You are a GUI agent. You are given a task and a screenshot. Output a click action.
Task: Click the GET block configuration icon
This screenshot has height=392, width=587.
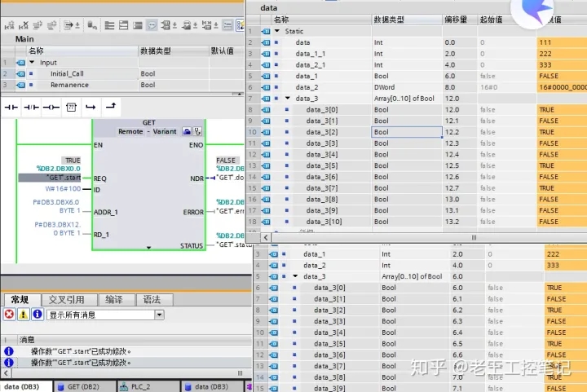click(x=187, y=131)
